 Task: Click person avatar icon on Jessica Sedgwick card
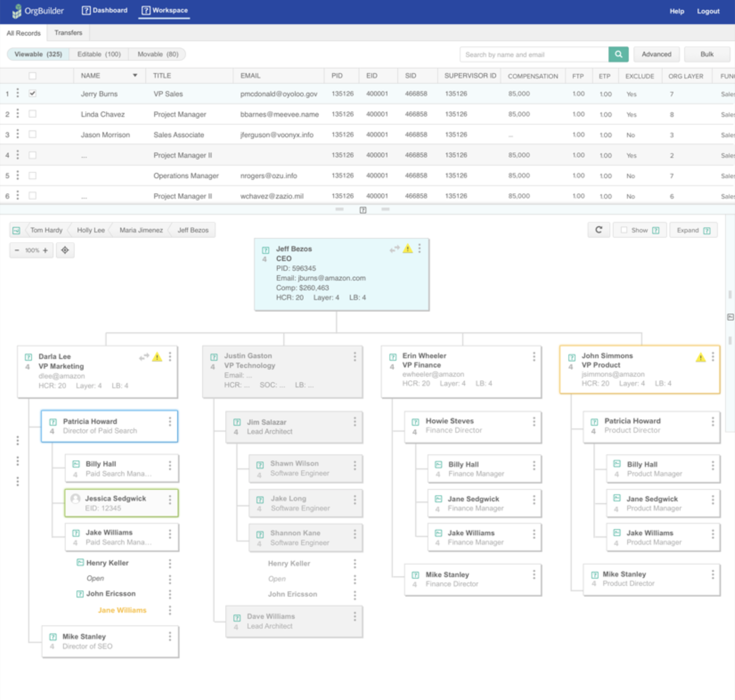(x=76, y=499)
